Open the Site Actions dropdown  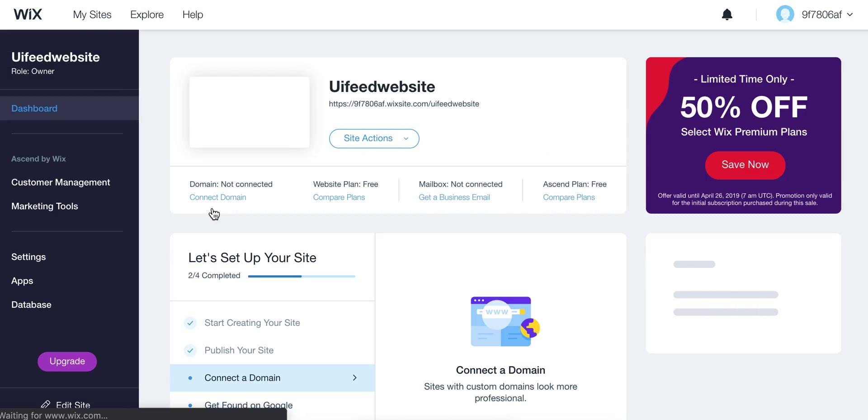click(374, 138)
